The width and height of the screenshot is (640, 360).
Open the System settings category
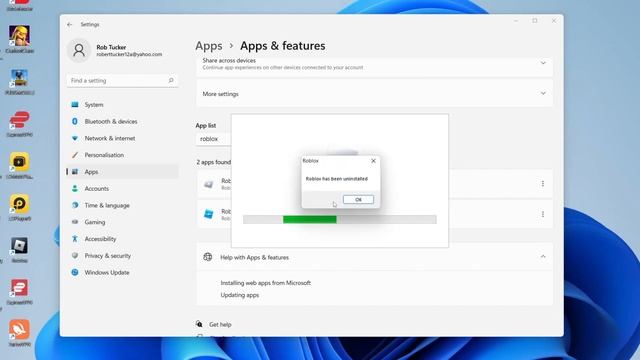[x=122, y=105]
